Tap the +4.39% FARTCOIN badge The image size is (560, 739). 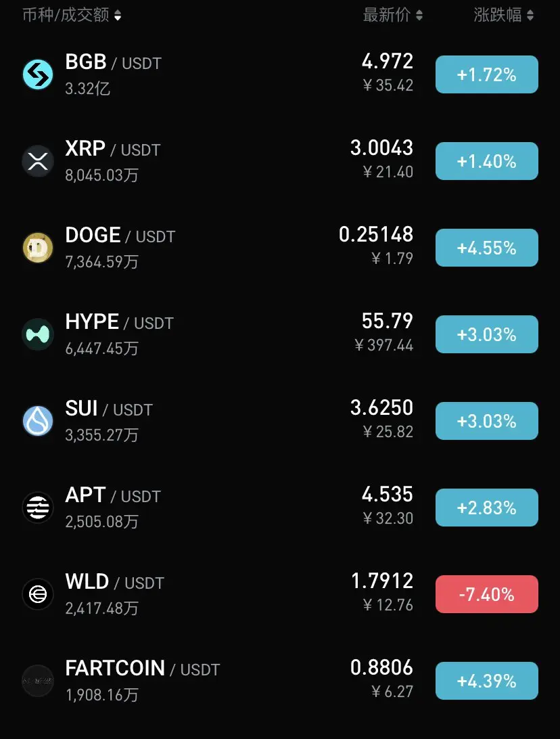(486, 681)
